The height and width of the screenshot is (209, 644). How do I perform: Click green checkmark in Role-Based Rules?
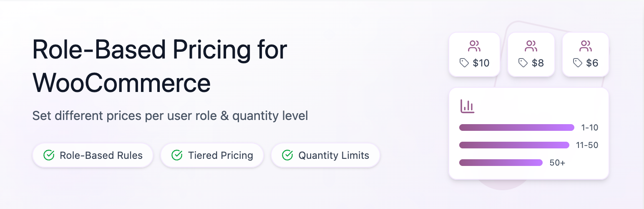(49, 155)
